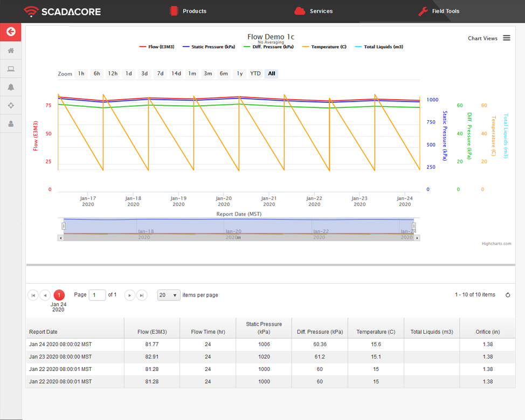Viewport: 525px width, 420px height.
Task: Open the Chart Views hamburger menu icon
Action: point(506,38)
